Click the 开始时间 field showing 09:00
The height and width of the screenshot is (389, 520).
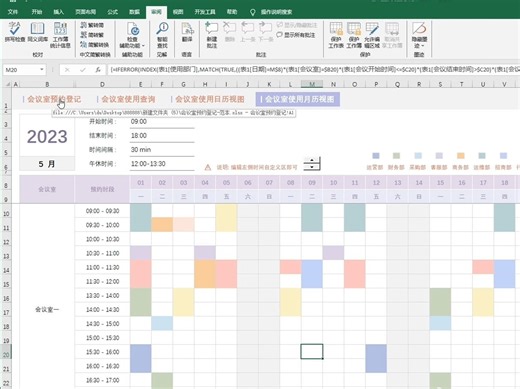(x=162, y=121)
